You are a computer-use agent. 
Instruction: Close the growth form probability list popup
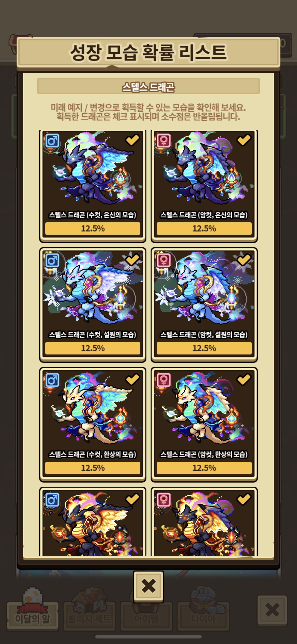tap(148, 586)
